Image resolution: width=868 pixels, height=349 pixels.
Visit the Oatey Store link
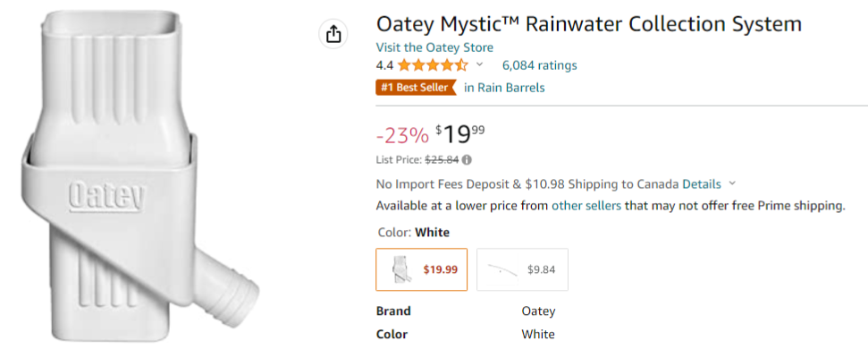(x=434, y=47)
